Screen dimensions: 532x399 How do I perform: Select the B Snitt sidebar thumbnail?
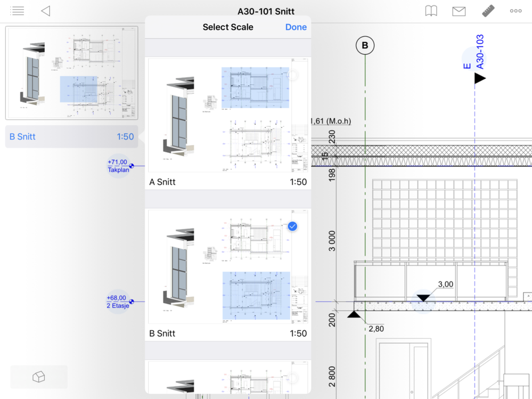71,73
